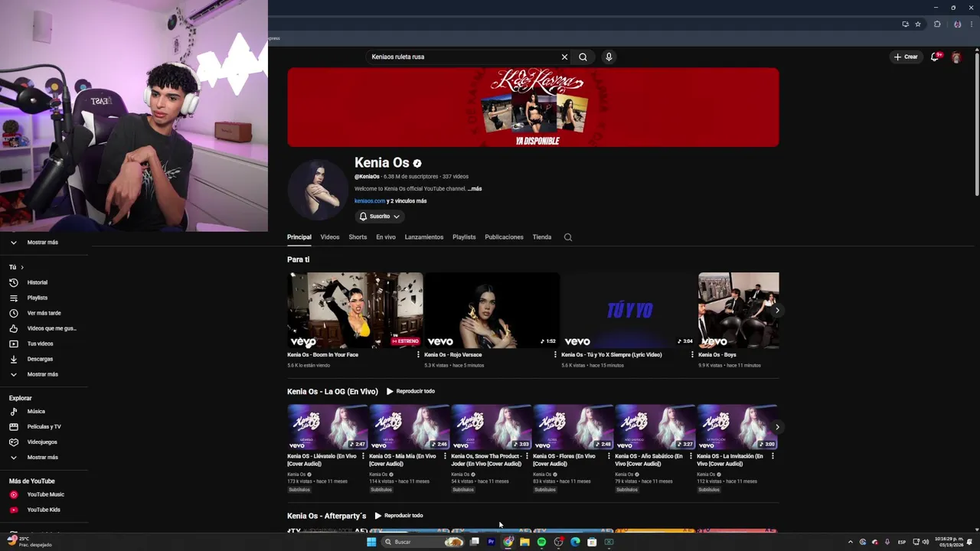The width and height of the screenshot is (980, 551).
Task: Click the magnifier search button
Action: click(x=583, y=57)
